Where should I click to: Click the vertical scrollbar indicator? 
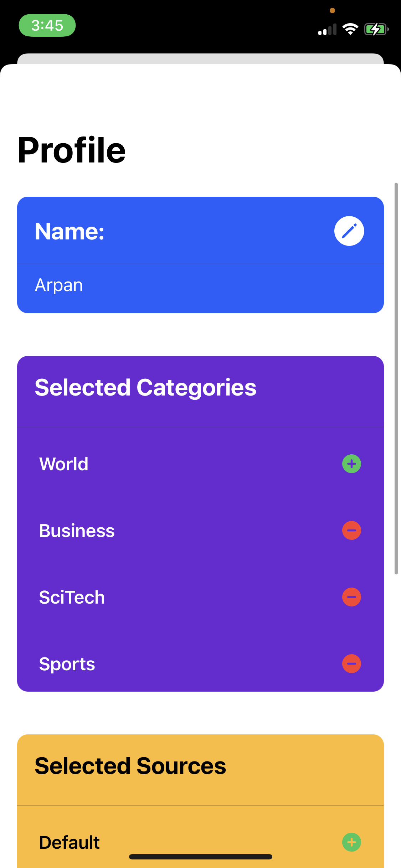(396, 378)
